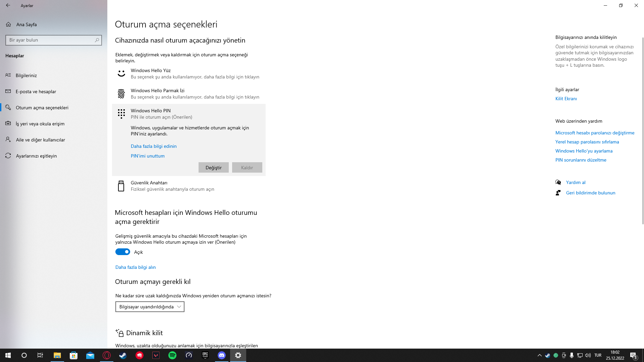This screenshot has height=362, width=644.
Task: Focus the Bir ayar bulun search field
Action: pos(50,40)
